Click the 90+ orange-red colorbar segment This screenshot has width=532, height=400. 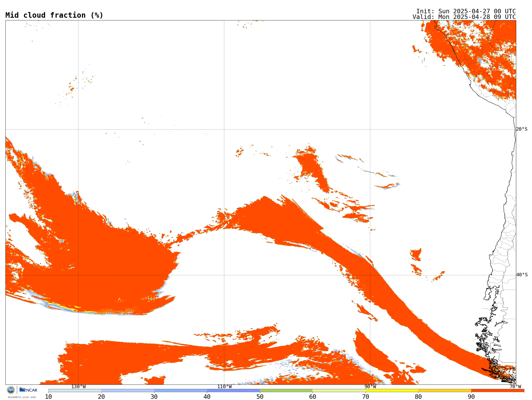click(x=498, y=391)
